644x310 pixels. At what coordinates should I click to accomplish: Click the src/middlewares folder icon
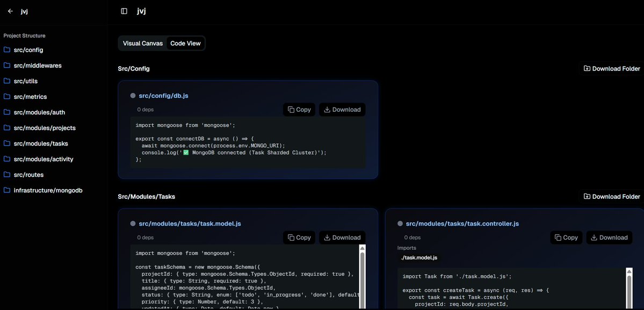point(7,66)
